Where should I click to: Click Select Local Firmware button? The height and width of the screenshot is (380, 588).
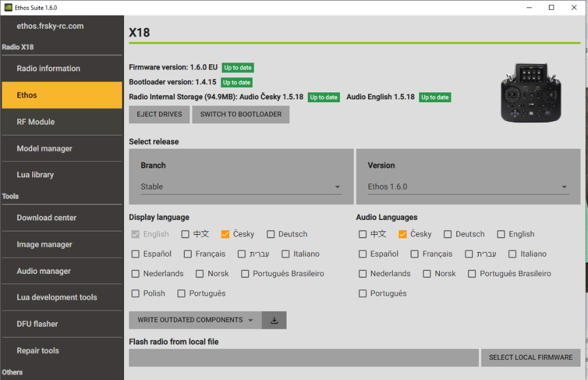click(x=531, y=357)
